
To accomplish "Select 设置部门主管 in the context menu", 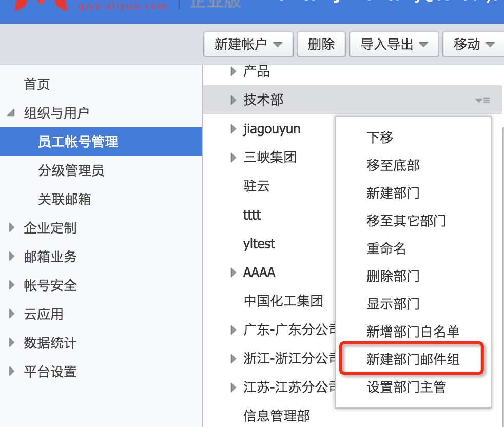I will (406, 387).
